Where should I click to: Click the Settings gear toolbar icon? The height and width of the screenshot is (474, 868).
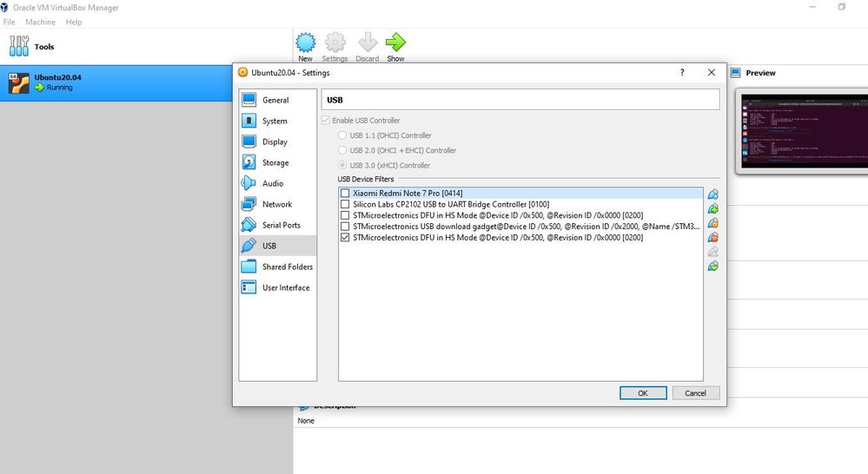[335, 43]
